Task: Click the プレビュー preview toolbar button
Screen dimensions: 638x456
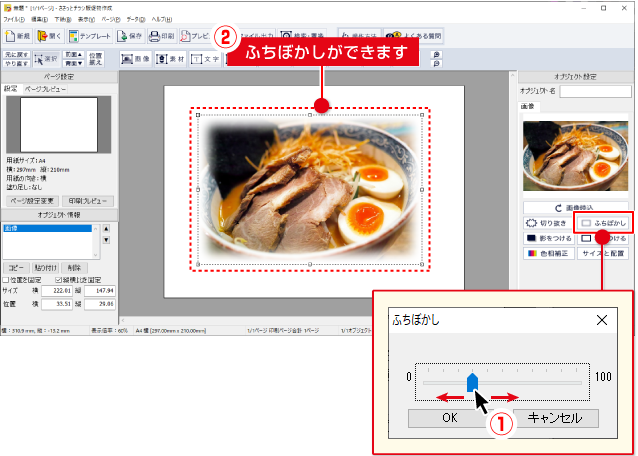Action: click(x=195, y=36)
